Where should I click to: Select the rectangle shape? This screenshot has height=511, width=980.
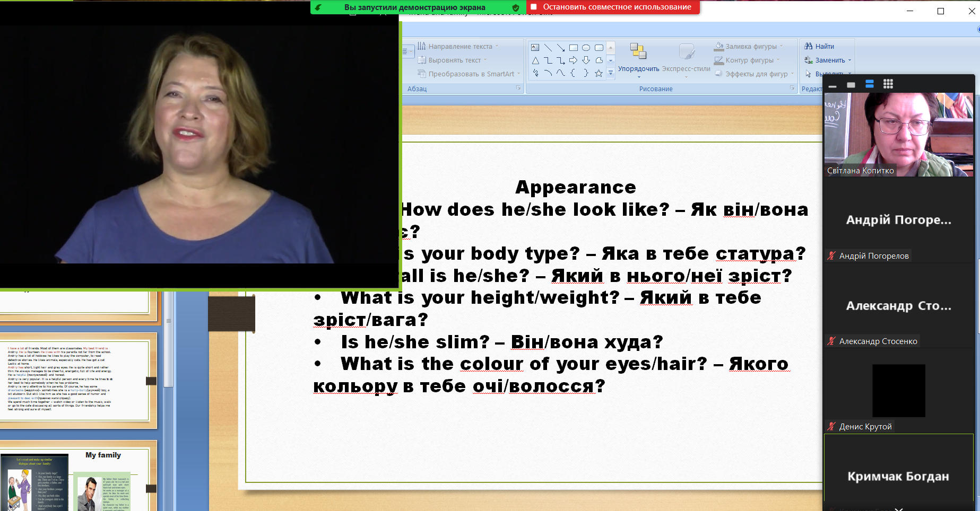(574, 48)
